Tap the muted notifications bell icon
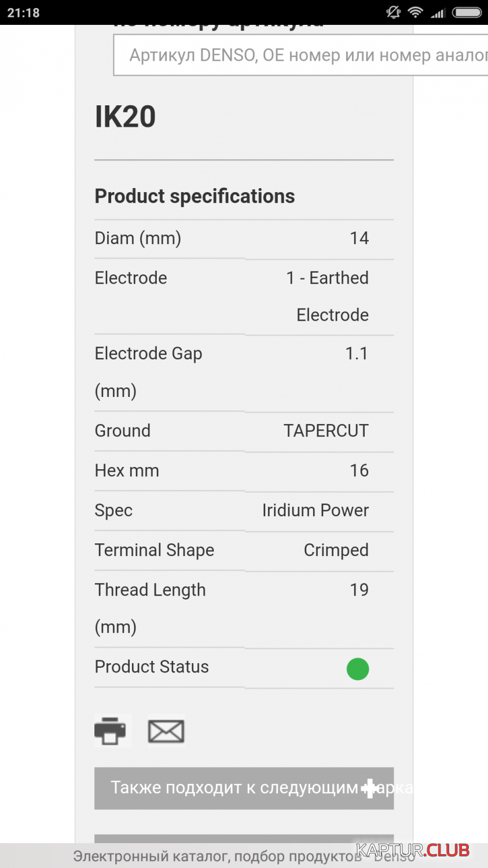The height and width of the screenshot is (868, 488). tap(394, 12)
